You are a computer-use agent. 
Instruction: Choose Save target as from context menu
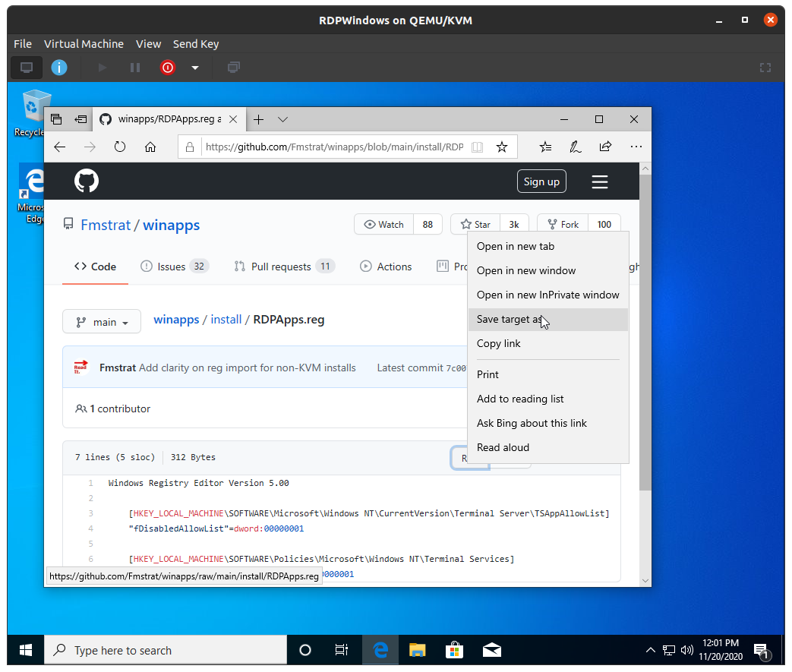[509, 319]
